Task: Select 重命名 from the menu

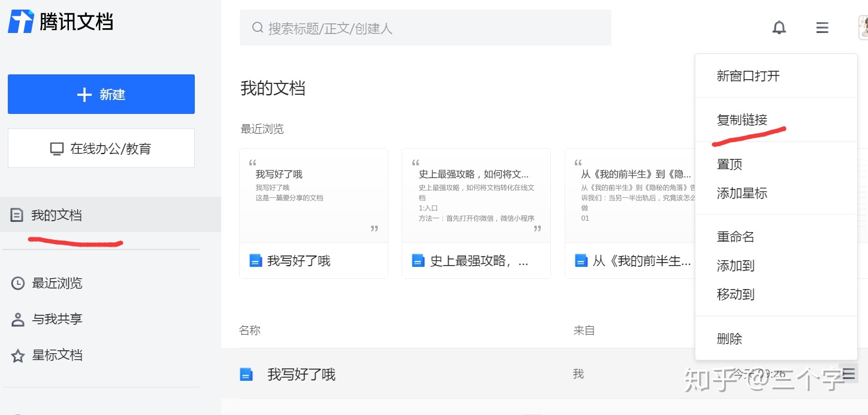Action: point(736,237)
